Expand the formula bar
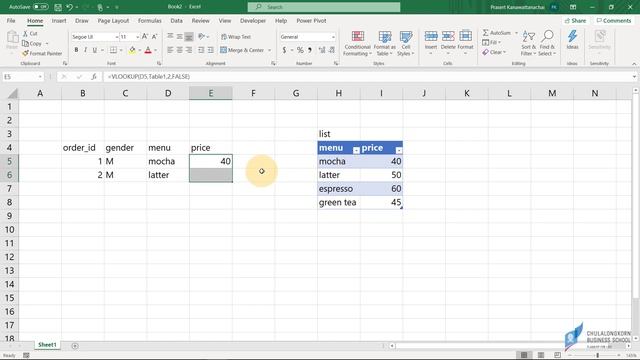Viewport: 640px width, 360px height. (x=634, y=77)
